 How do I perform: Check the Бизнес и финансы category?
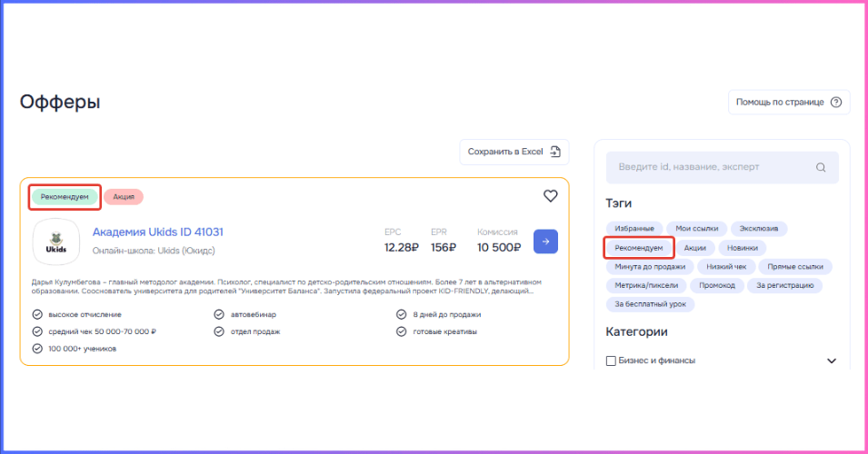(611, 360)
